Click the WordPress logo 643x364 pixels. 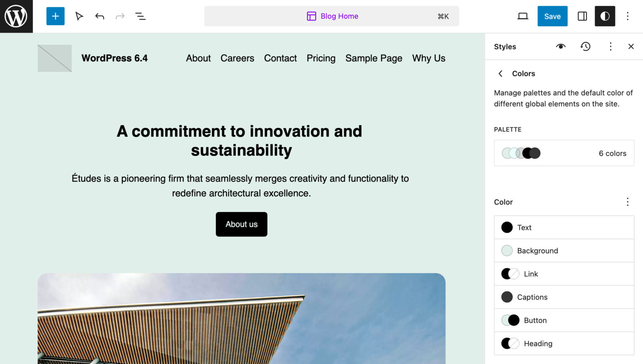16,16
